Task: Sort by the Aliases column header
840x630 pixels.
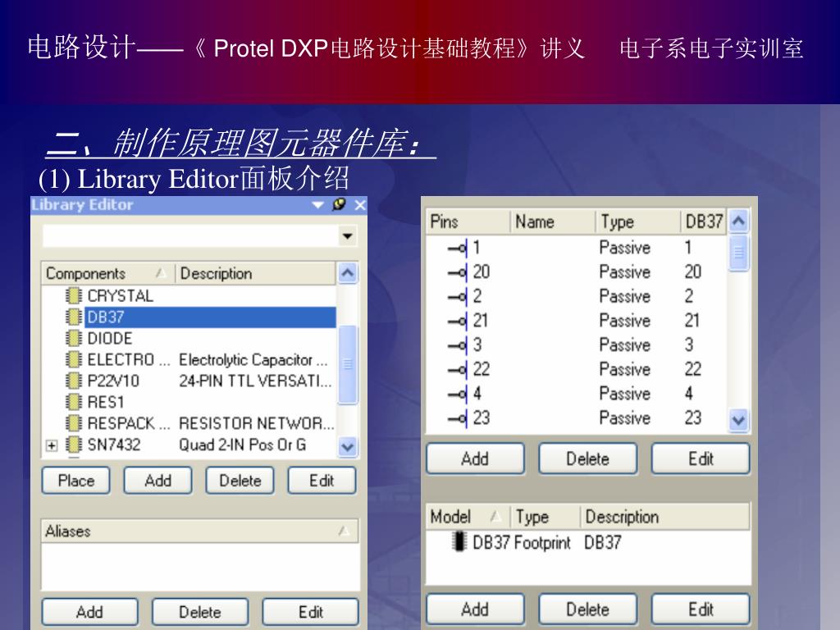Action: click(x=199, y=531)
